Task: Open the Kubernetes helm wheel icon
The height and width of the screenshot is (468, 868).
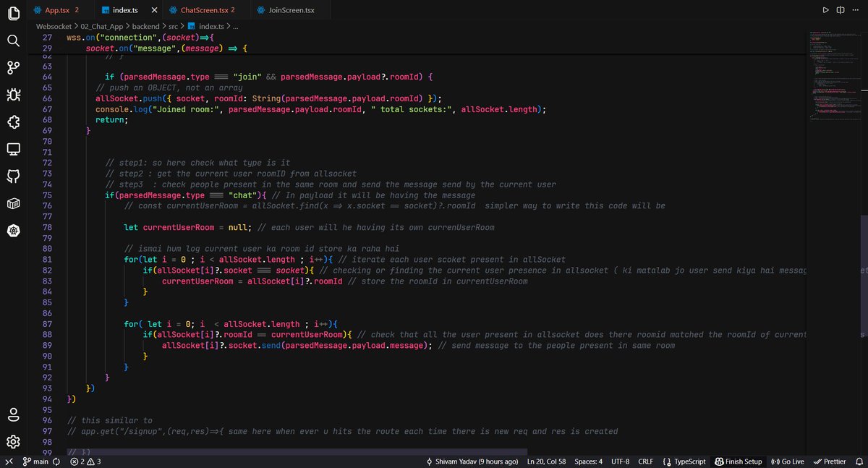Action: pyautogui.click(x=13, y=231)
